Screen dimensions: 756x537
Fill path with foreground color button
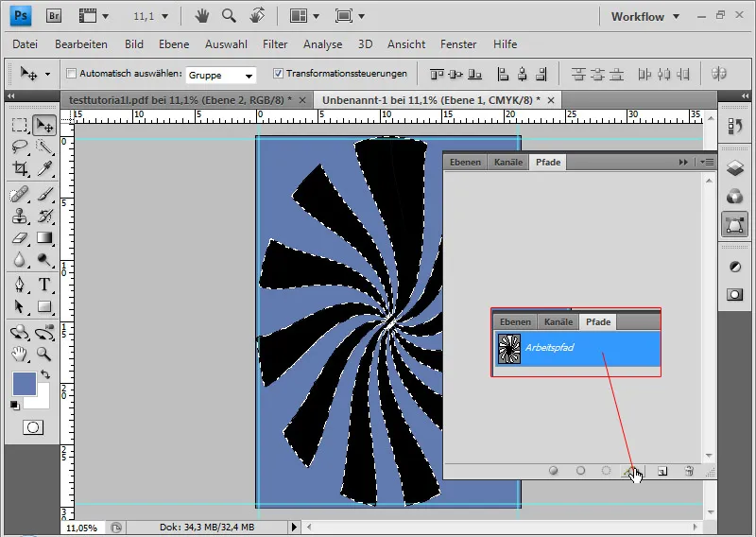(554, 471)
